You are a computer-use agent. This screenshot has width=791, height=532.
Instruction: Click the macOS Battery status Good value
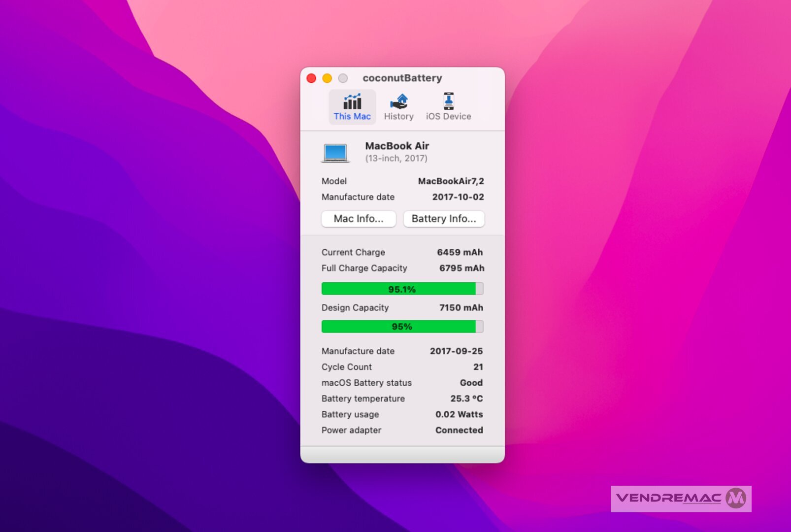471,383
